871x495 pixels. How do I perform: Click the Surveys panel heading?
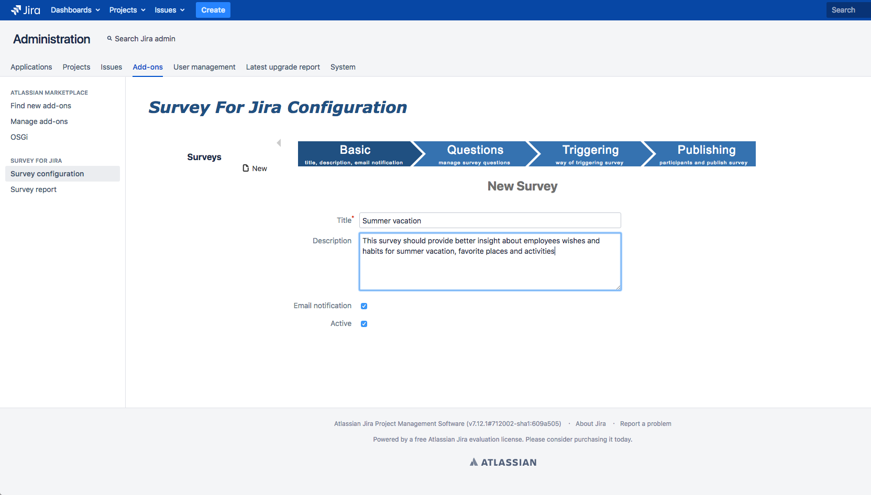(204, 157)
